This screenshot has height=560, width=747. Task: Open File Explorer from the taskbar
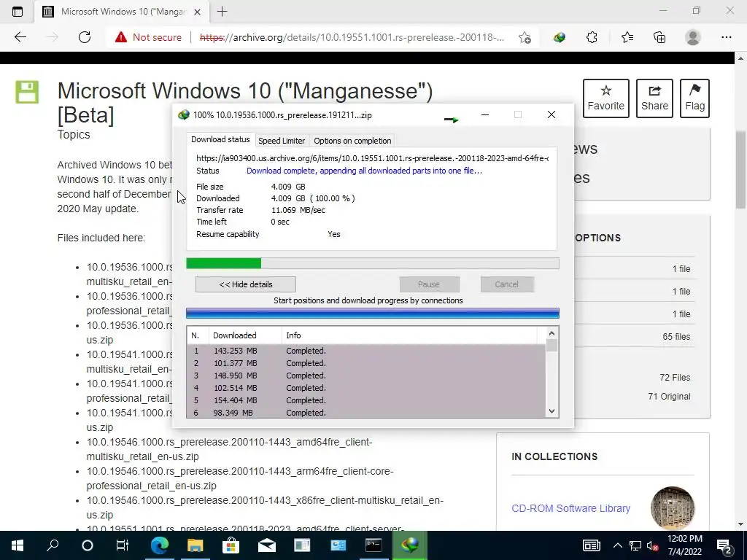(196, 545)
